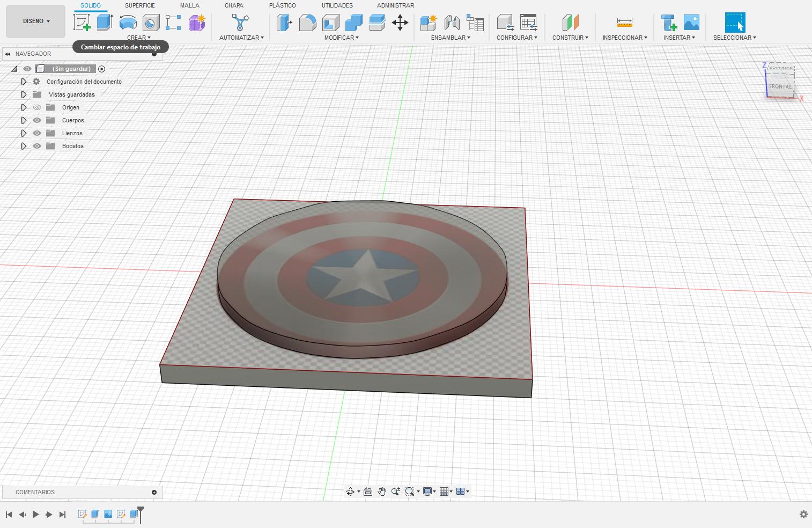This screenshot has width=812, height=528.
Task: Click the Pan hand icon
Action: (382, 492)
